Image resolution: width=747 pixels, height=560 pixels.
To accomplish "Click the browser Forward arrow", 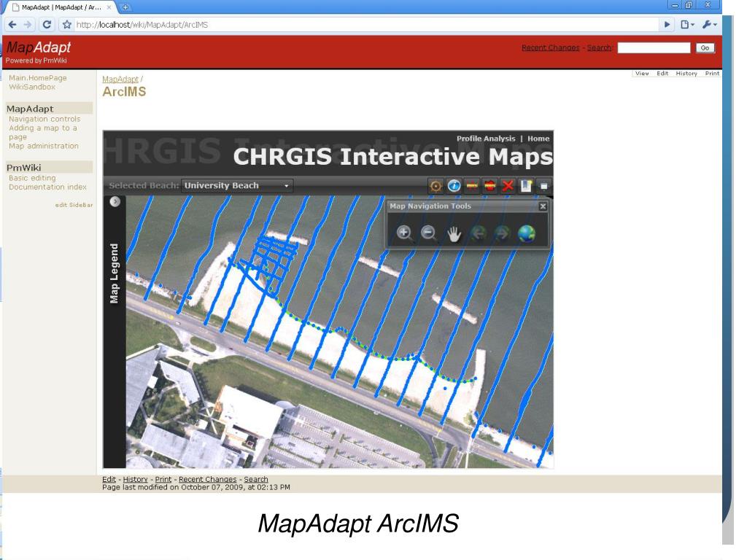I will [28, 25].
